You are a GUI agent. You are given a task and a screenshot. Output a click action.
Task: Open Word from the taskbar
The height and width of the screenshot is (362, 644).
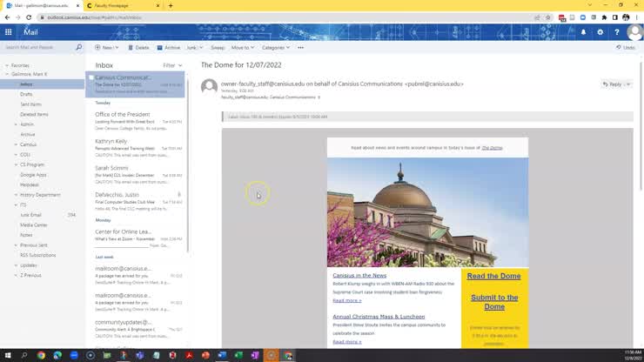click(x=222, y=355)
